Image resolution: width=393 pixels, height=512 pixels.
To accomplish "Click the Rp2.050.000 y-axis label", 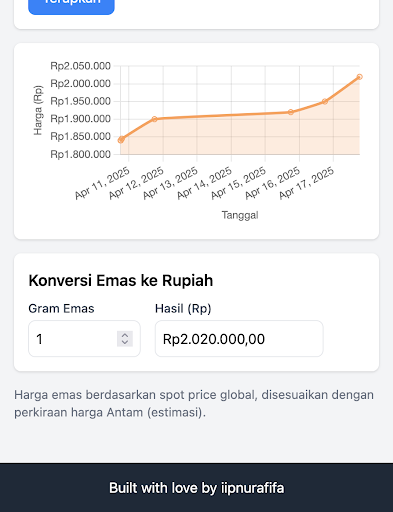I will pos(80,66).
